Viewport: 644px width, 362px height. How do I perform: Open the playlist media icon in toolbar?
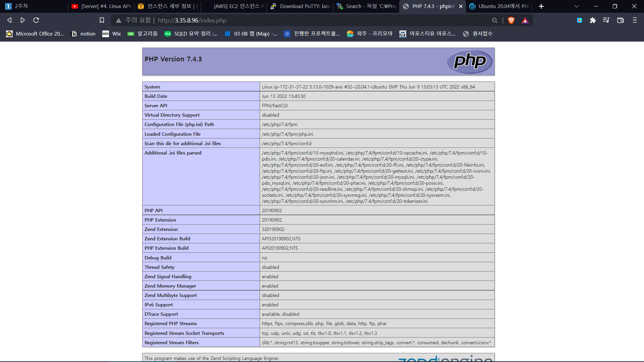(606, 20)
